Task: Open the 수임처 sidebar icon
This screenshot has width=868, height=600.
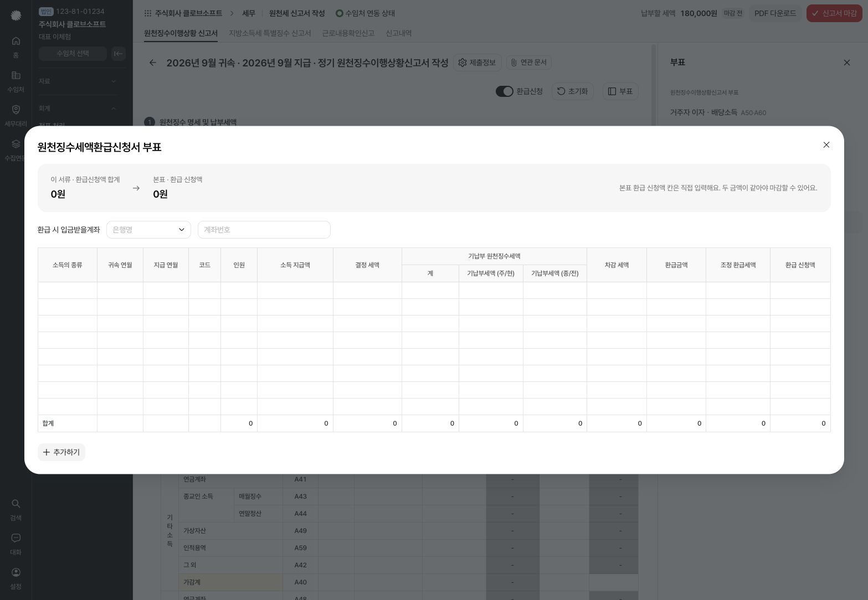Action: coord(16,81)
